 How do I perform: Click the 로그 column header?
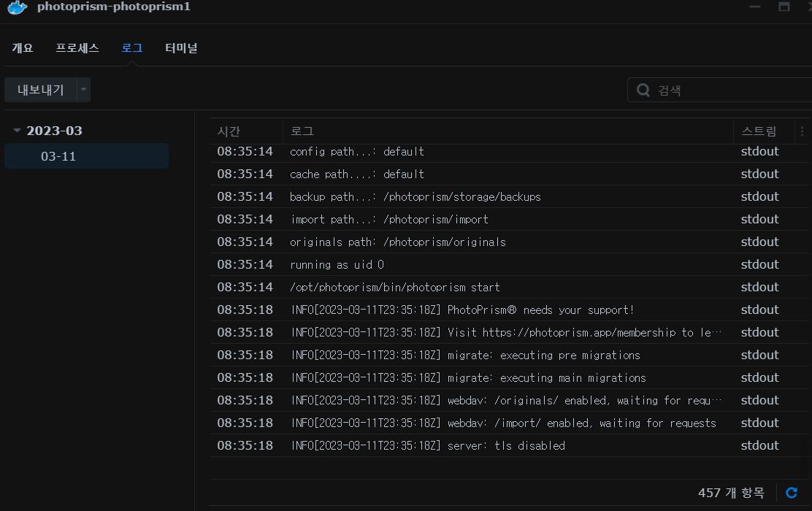302,131
